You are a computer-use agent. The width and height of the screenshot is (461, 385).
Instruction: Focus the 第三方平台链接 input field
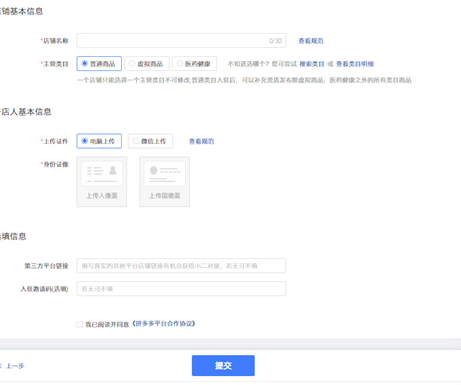[181, 266]
